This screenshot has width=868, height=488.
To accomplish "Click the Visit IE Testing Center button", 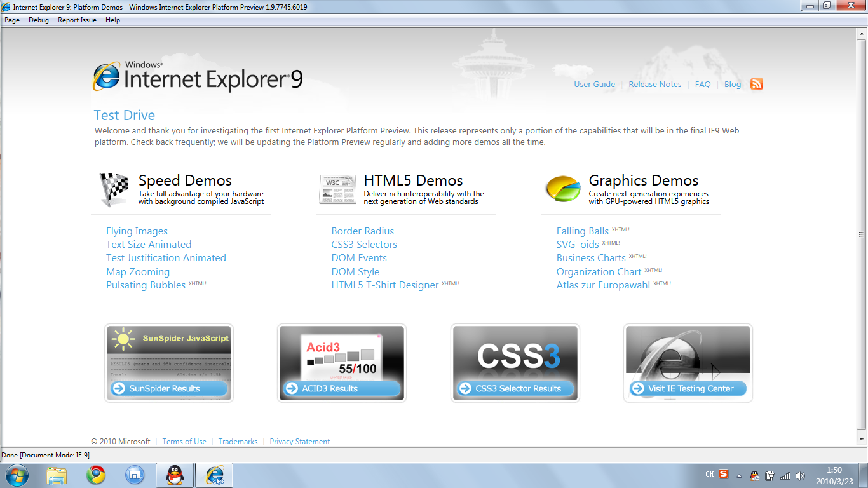I will coord(688,388).
